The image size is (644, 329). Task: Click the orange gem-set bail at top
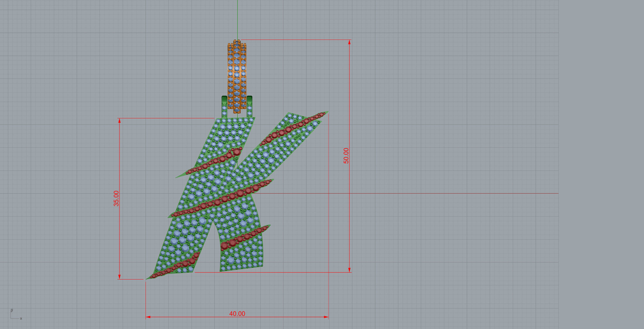click(x=237, y=76)
